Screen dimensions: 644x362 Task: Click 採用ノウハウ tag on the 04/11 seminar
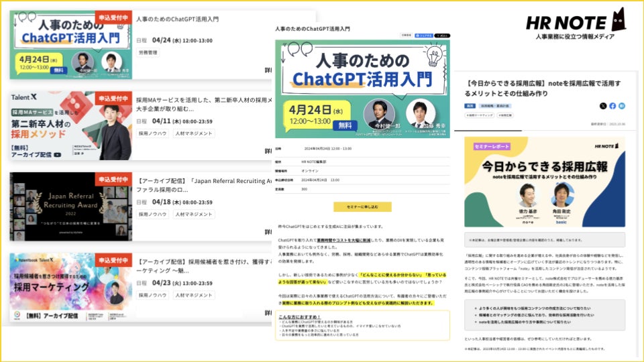coord(152,133)
